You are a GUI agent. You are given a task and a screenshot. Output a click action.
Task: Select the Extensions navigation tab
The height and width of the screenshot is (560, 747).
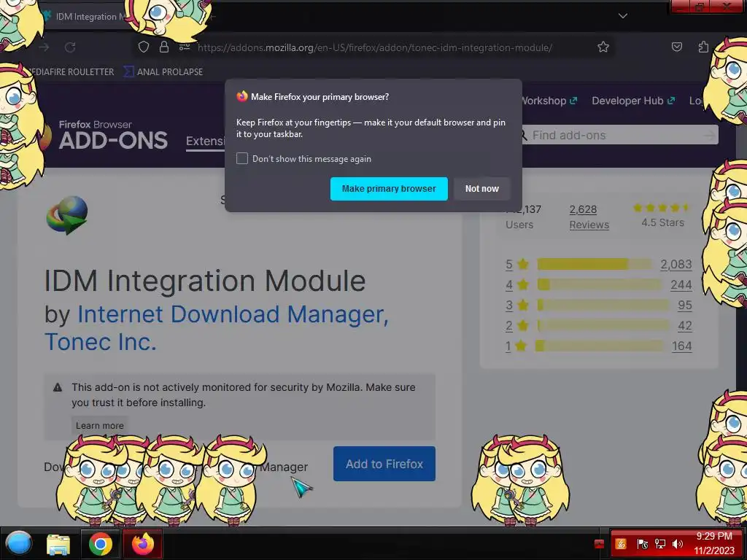(x=205, y=141)
